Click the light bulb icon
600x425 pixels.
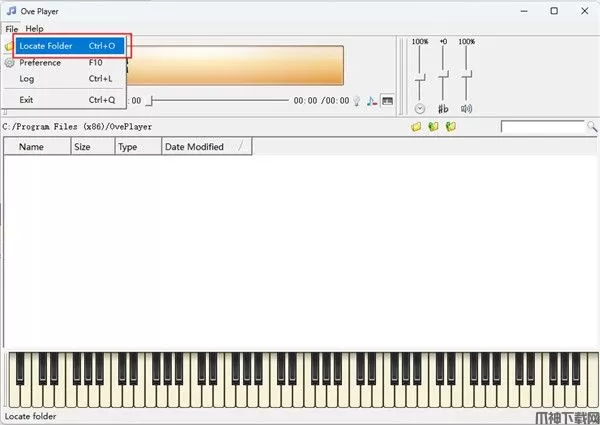(x=357, y=101)
